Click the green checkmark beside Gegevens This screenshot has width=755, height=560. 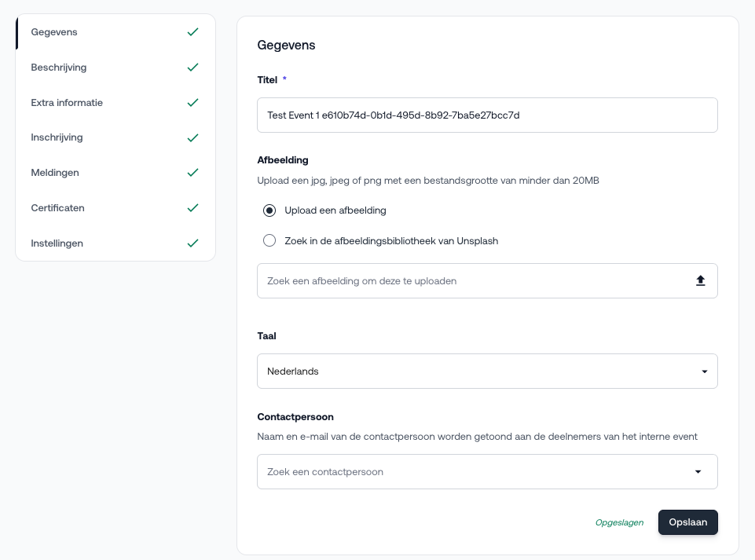tap(192, 32)
